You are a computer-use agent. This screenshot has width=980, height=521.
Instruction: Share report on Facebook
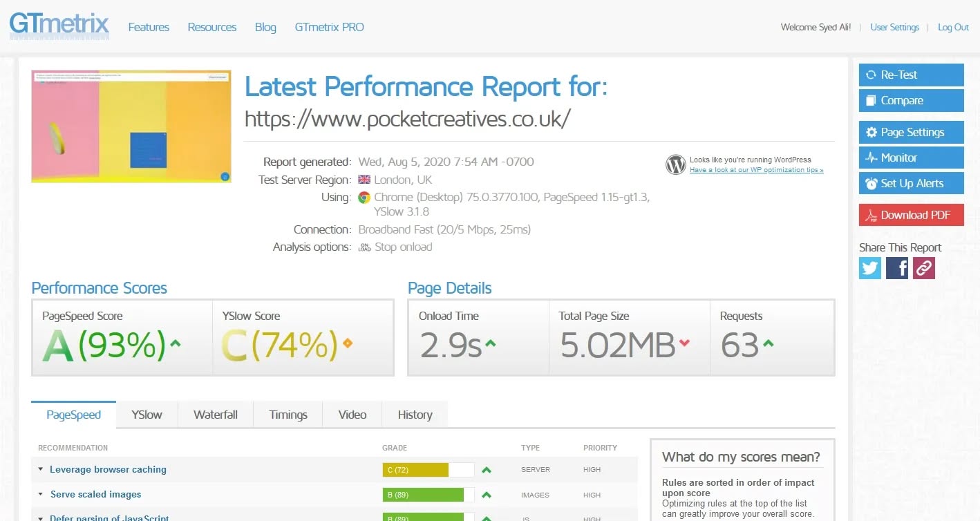(x=897, y=268)
